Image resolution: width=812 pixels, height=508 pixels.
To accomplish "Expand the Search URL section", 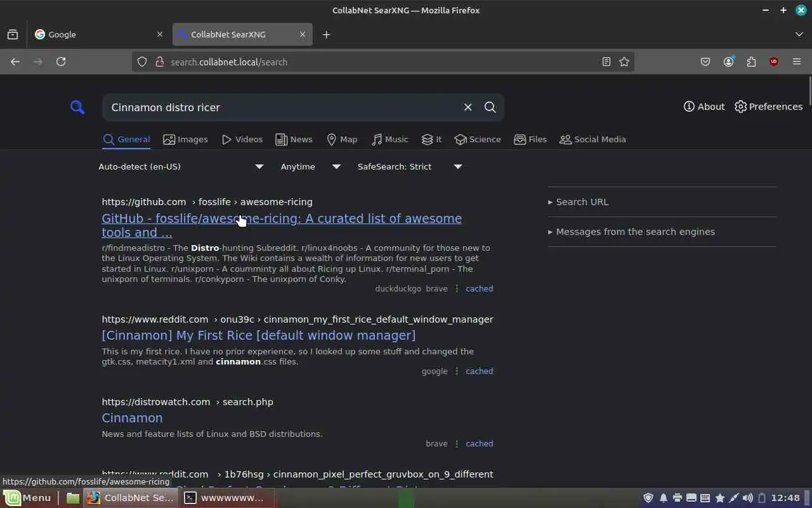I will tap(578, 202).
